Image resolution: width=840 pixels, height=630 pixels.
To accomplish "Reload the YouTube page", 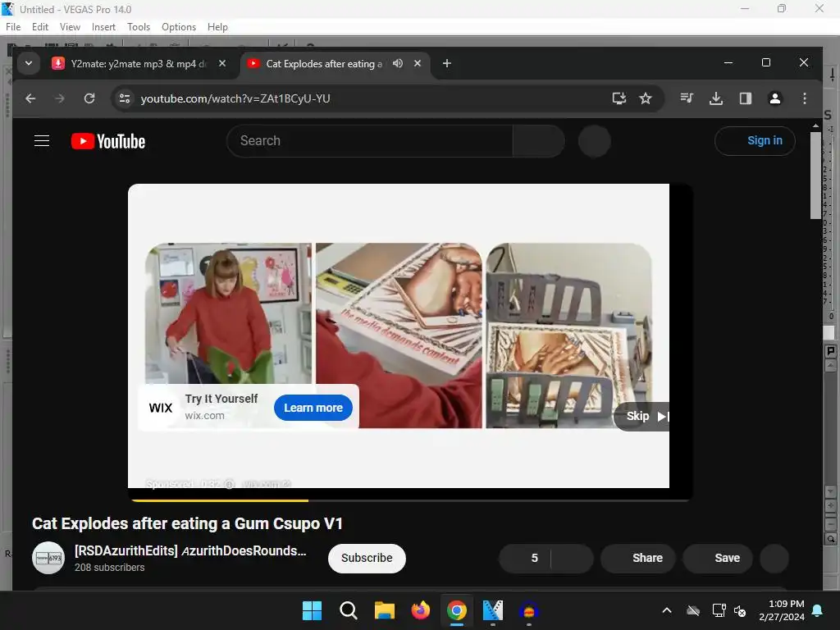I will pyautogui.click(x=89, y=98).
